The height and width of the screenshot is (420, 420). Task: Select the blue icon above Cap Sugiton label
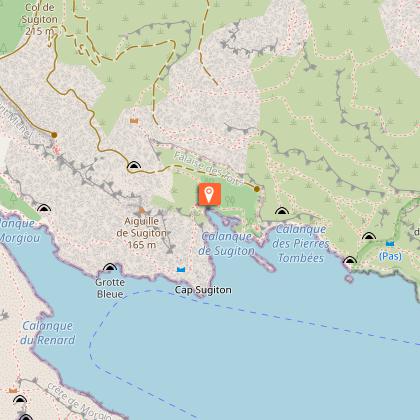click(181, 269)
